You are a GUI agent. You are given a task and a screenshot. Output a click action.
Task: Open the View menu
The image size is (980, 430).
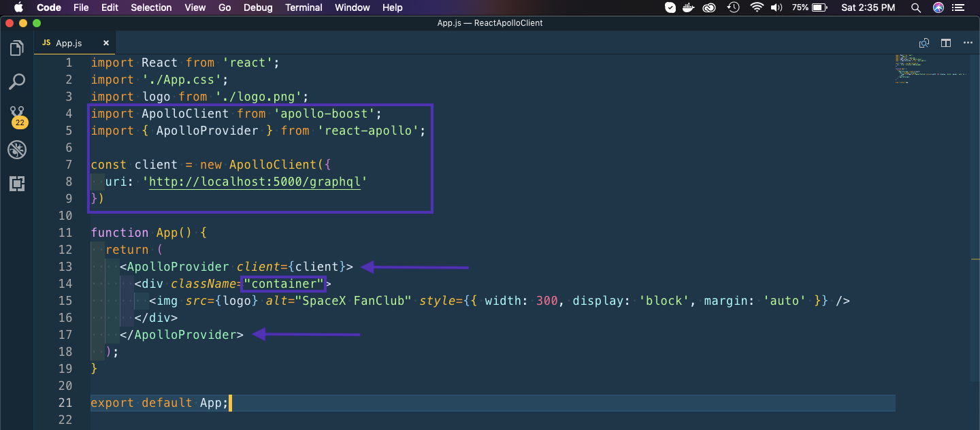click(195, 7)
